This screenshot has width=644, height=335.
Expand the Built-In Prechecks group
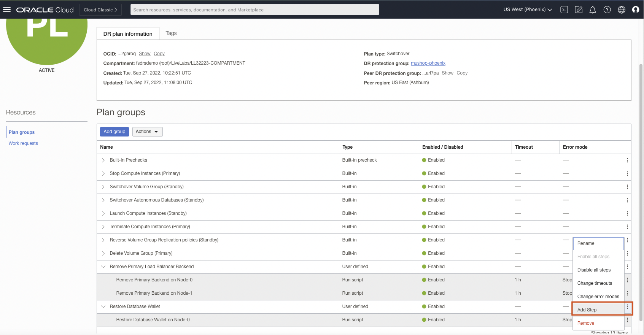[x=103, y=160]
